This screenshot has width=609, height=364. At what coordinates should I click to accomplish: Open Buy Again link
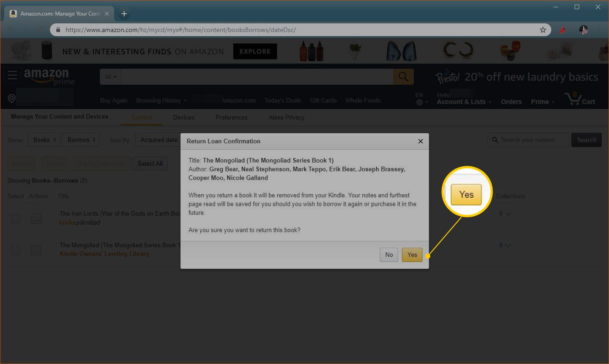click(x=114, y=101)
